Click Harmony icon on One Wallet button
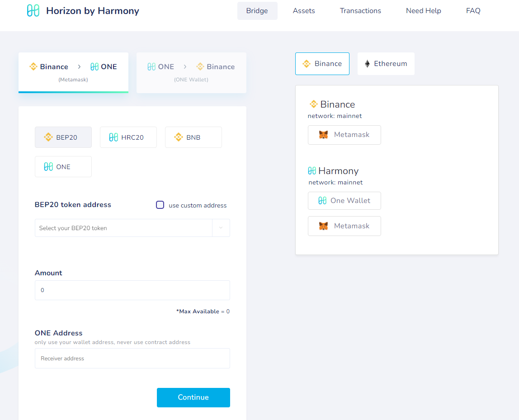The height and width of the screenshot is (420, 519). [322, 201]
